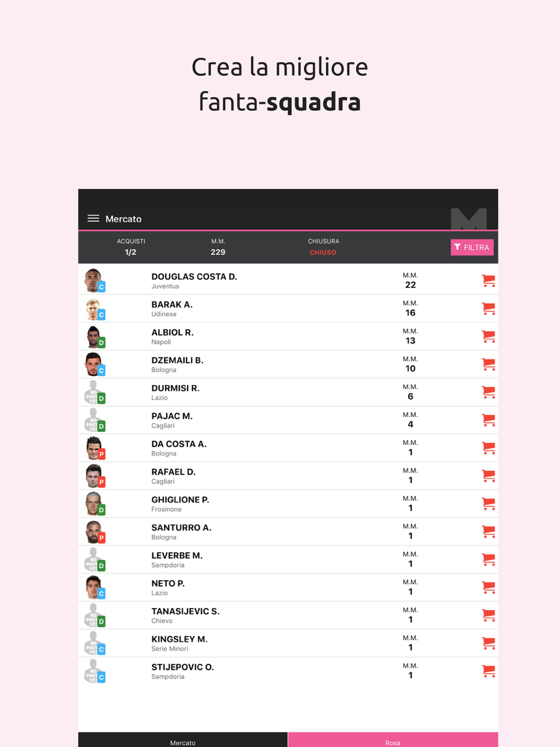This screenshot has height=747, width=560.
Task: Click cart icon beside Pajac M.
Action: pyautogui.click(x=488, y=420)
